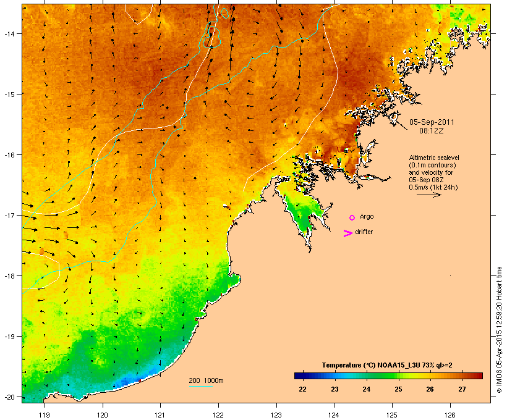The height and width of the screenshot is (420, 507).
Task: Click the cyan isobath legend line sample
Action: [201, 386]
